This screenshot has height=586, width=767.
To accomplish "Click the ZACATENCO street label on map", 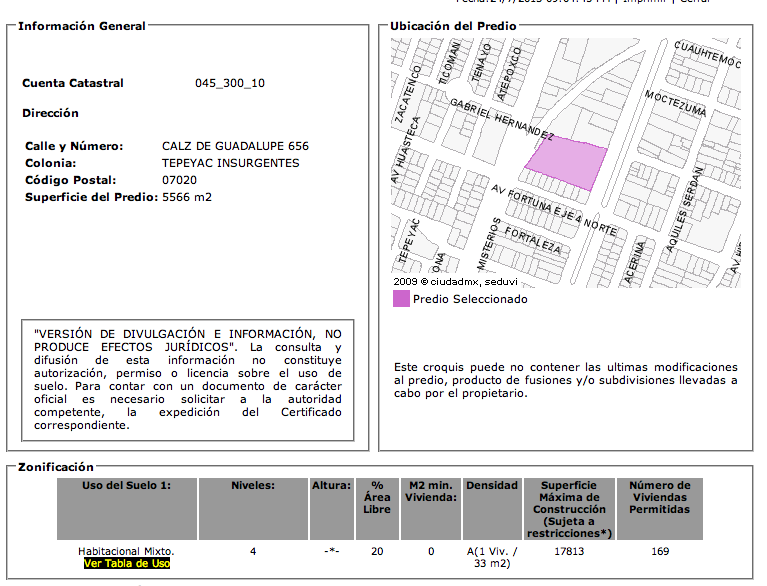I will (x=407, y=94).
